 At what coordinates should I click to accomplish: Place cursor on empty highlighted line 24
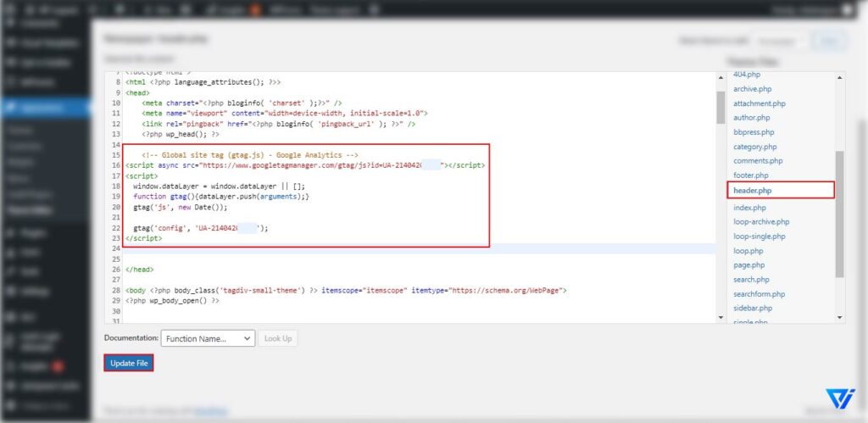point(419,248)
